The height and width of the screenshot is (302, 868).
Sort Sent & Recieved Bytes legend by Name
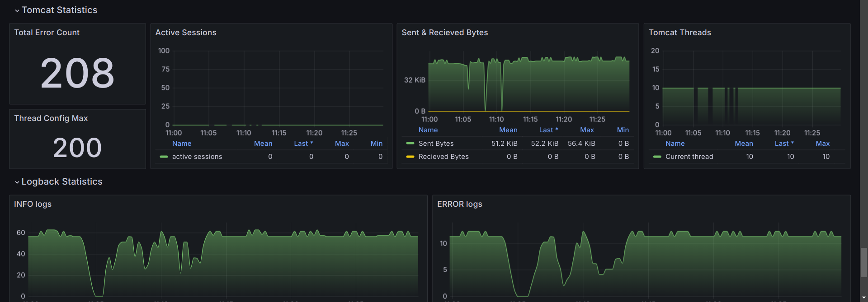[428, 130]
